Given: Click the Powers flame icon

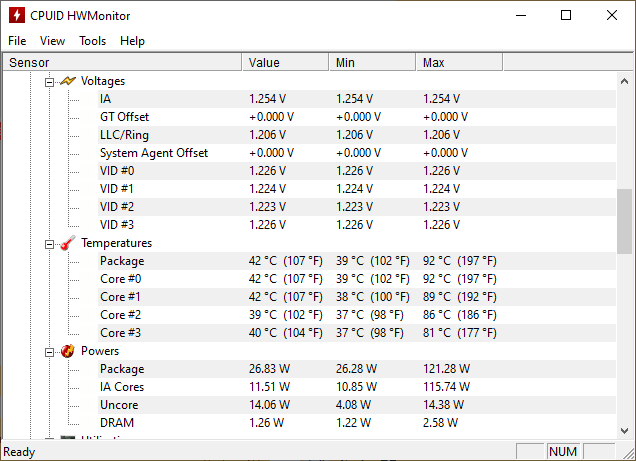Looking at the screenshot, I should pyautogui.click(x=68, y=351).
